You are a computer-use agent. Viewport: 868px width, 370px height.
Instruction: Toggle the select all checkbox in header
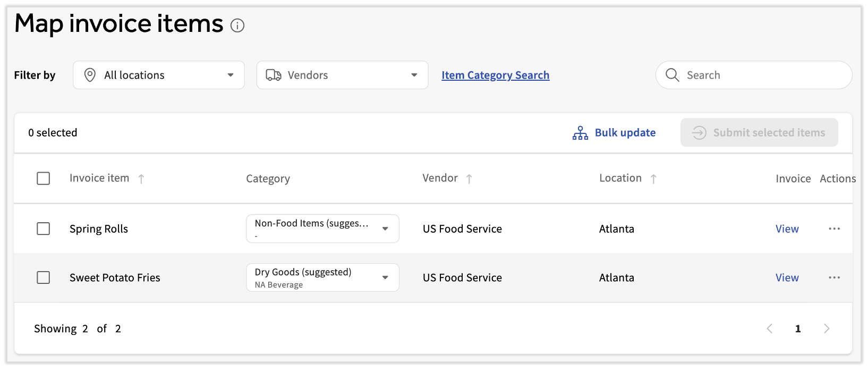click(44, 179)
